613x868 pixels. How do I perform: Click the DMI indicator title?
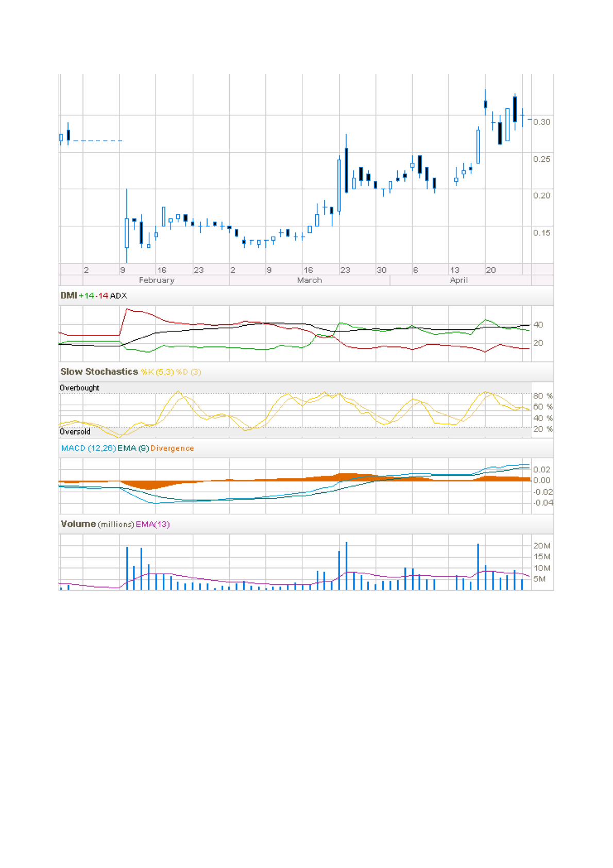click(69, 295)
